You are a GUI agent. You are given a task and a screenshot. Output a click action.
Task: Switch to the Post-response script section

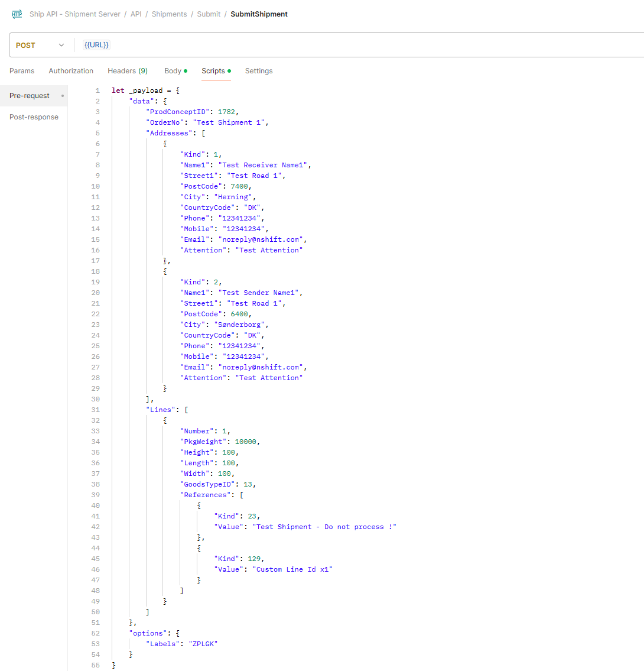[34, 117]
